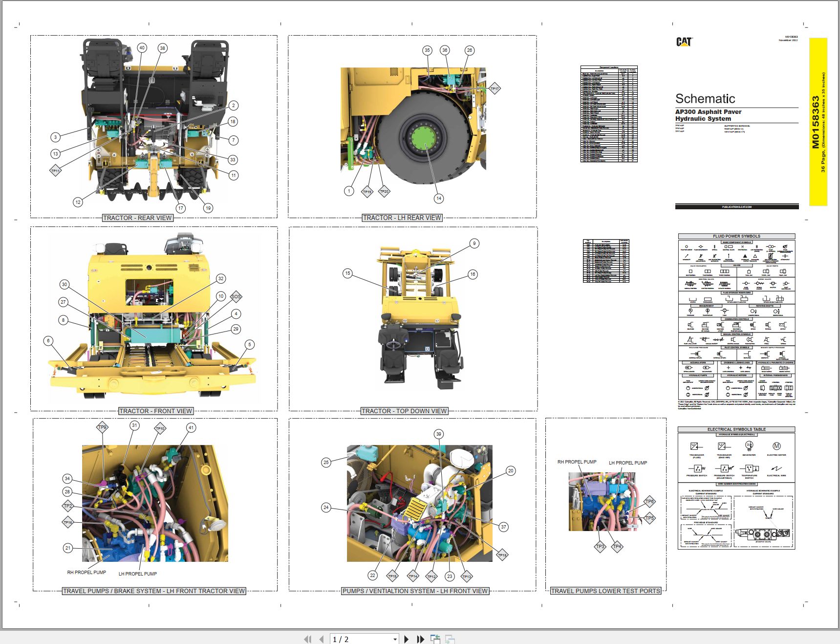840x644 pixels.
Task: Click callout 25 in the pumps view
Action: pyautogui.click(x=326, y=462)
